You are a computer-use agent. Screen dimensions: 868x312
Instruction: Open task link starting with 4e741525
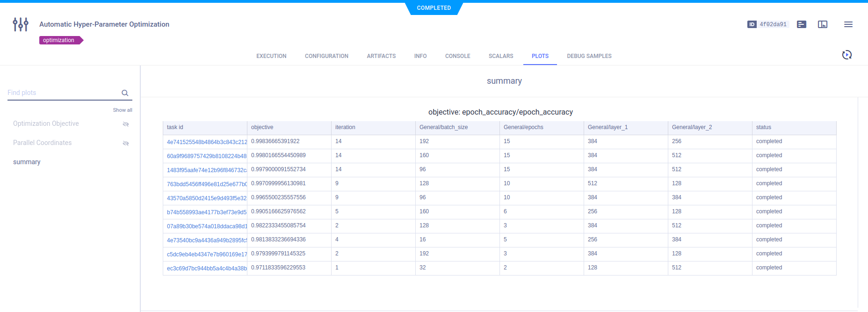click(206, 142)
